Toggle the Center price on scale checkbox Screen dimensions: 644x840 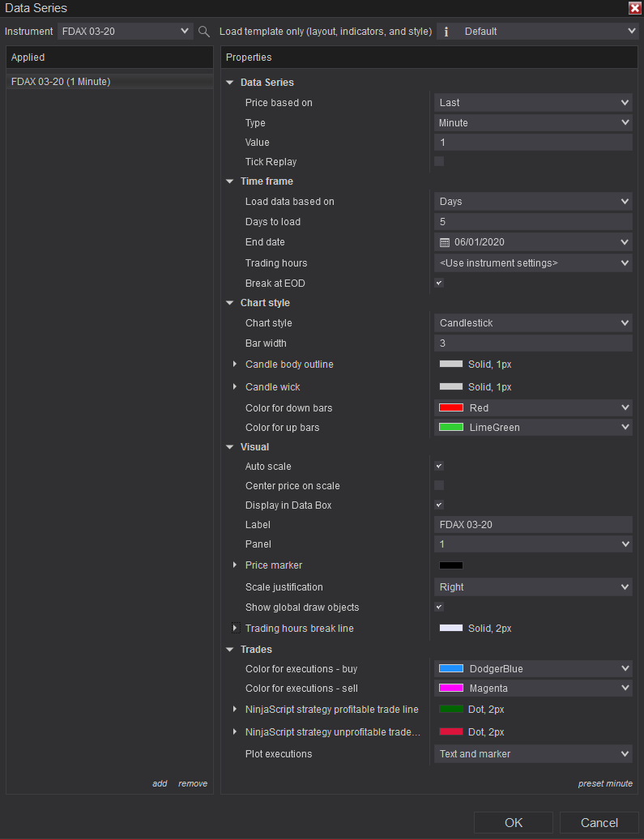click(x=439, y=486)
